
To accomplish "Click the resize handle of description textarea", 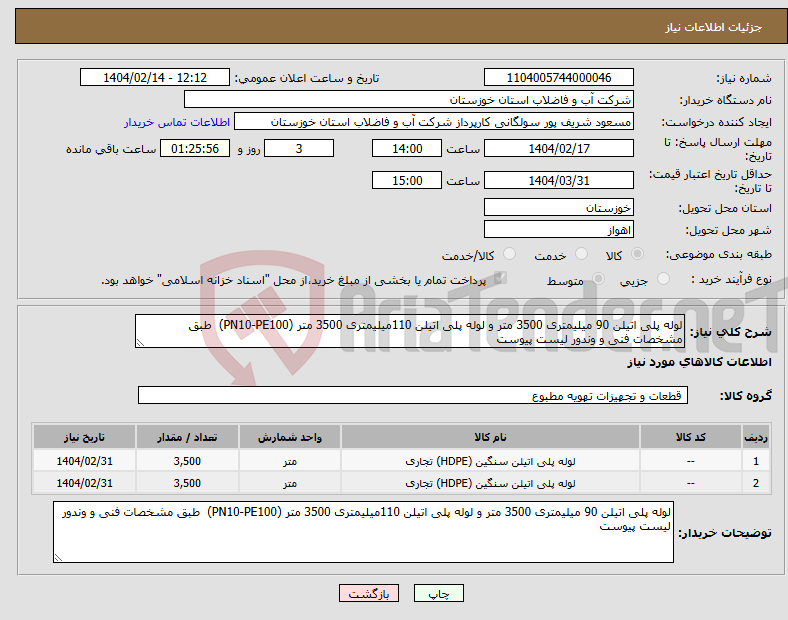I will (x=140, y=343).
